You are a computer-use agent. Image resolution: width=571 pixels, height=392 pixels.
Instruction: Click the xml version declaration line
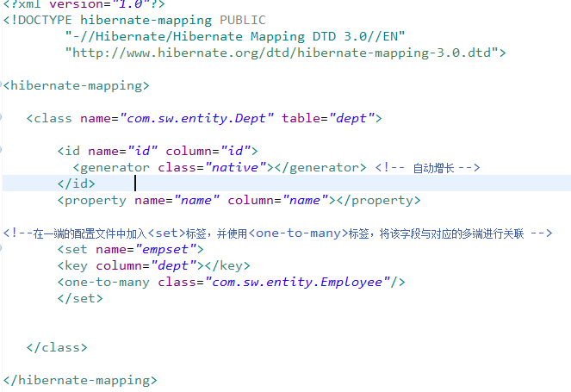[x=84, y=4]
